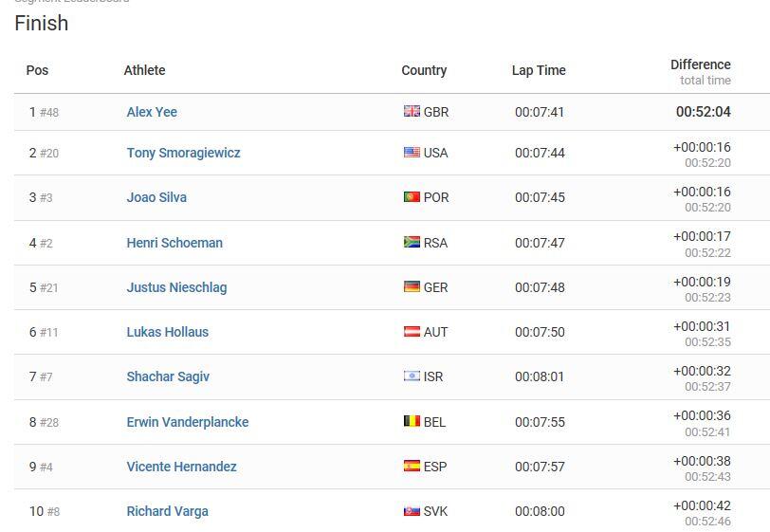Click the GBR flag icon
770x532 pixels.
[x=412, y=112]
